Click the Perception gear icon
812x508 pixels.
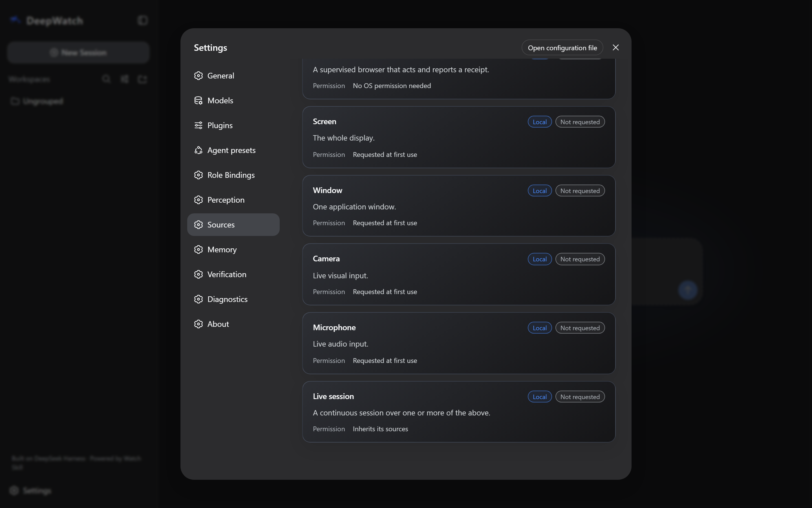[198, 200]
